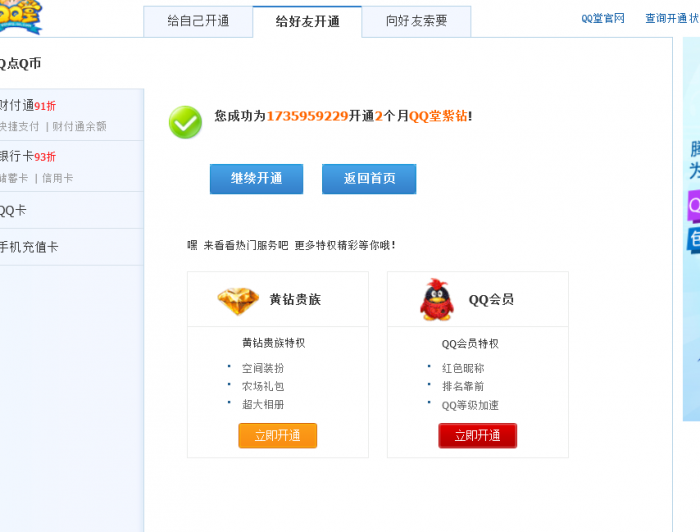This screenshot has width=700, height=532.
Task: Click 超大相册 privilege item
Action: click(x=263, y=404)
